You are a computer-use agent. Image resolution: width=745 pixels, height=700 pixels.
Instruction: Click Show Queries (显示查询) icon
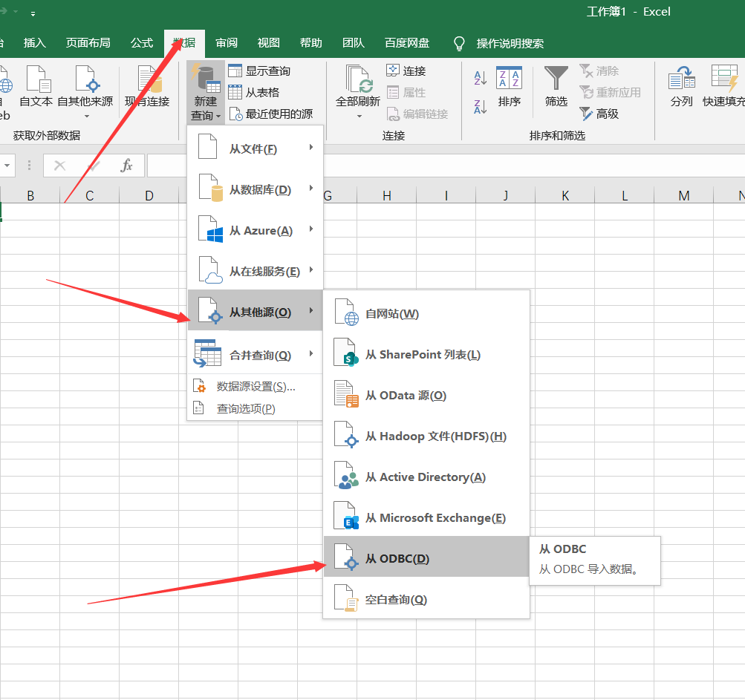coord(235,71)
